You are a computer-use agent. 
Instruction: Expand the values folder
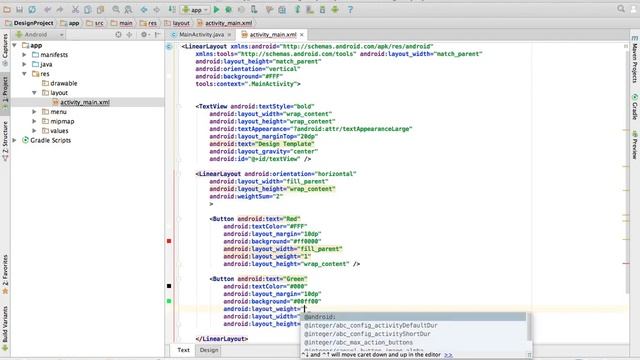click(34, 131)
